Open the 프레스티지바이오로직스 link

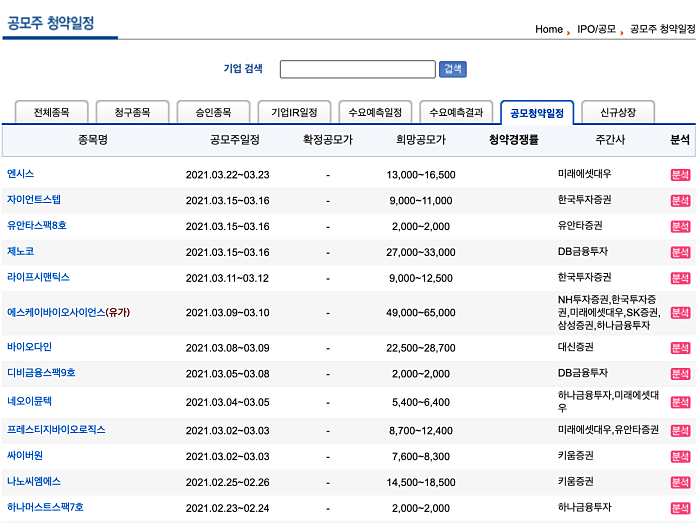point(56,430)
